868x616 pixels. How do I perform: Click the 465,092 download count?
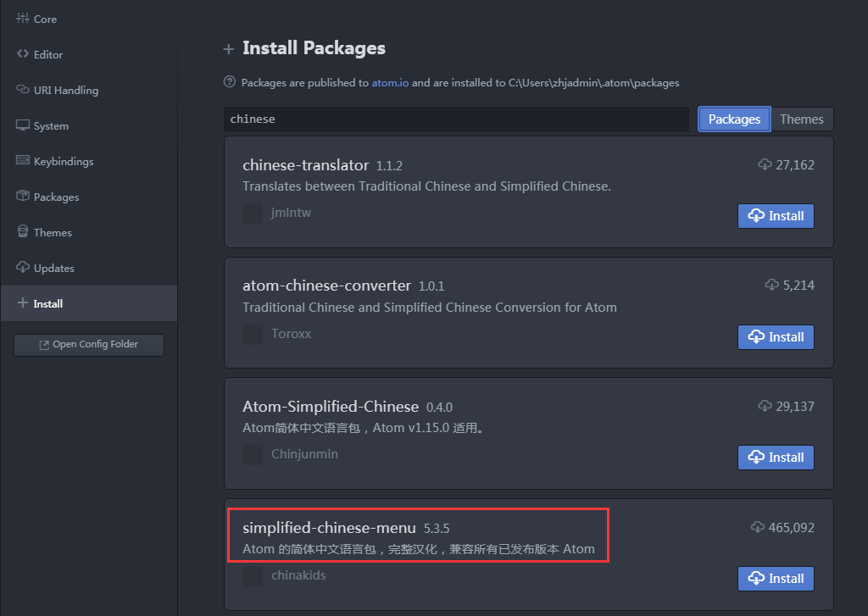(x=791, y=527)
